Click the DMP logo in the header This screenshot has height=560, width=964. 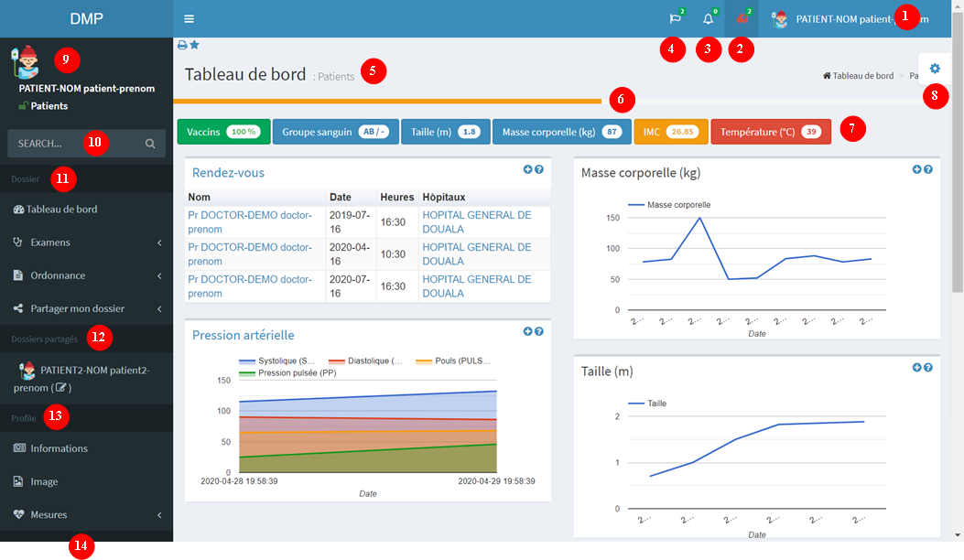[86, 18]
